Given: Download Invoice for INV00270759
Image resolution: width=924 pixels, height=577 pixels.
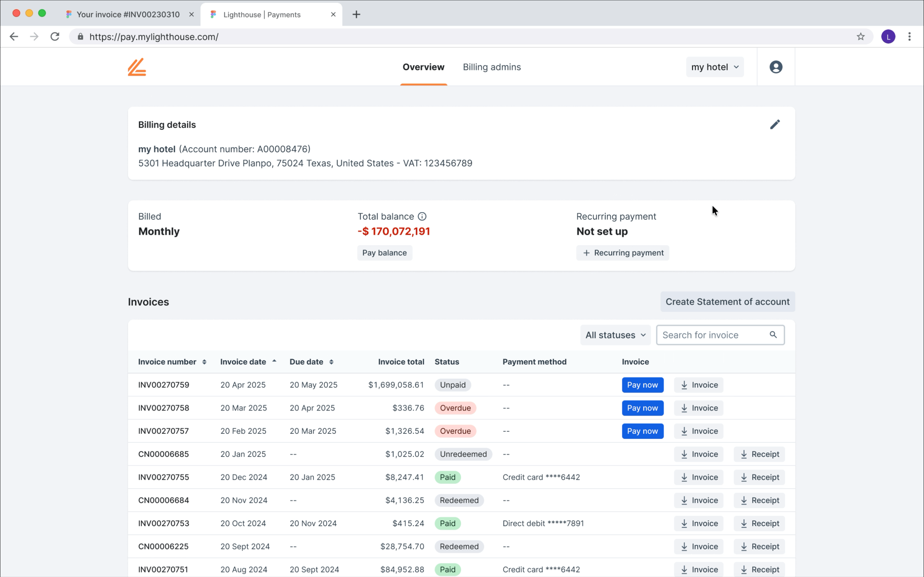Looking at the screenshot, I should click(698, 385).
